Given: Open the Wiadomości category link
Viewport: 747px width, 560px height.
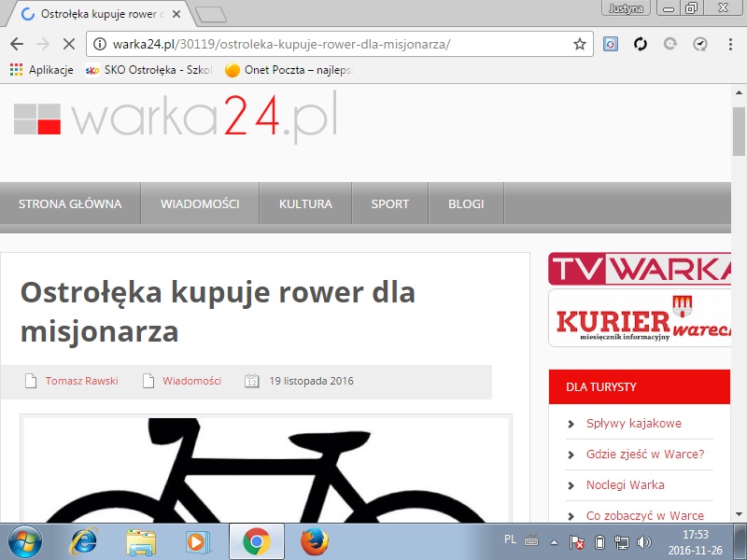Looking at the screenshot, I should pyautogui.click(x=192, y=381).
